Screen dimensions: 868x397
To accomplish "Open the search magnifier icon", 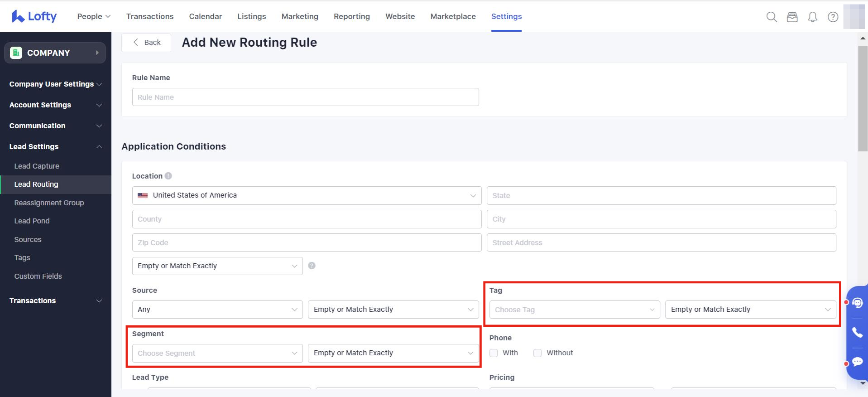I will click(x=772, y=17).
